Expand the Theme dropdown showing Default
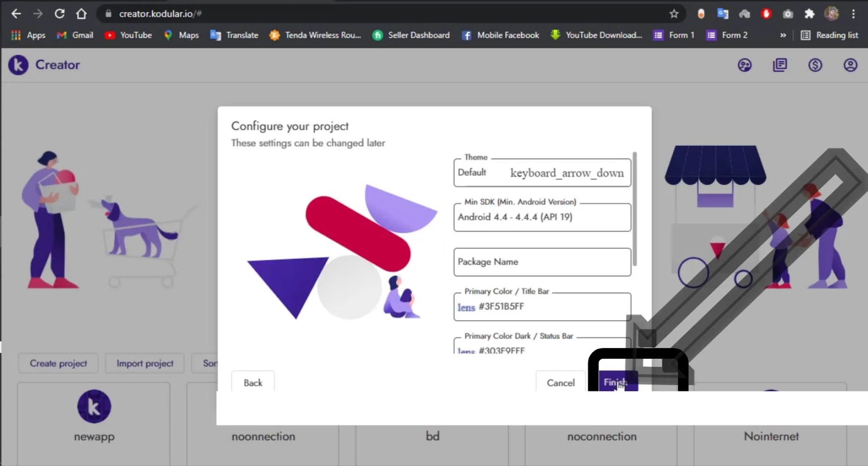The image size is (868, 466). (x=542, y=173)
